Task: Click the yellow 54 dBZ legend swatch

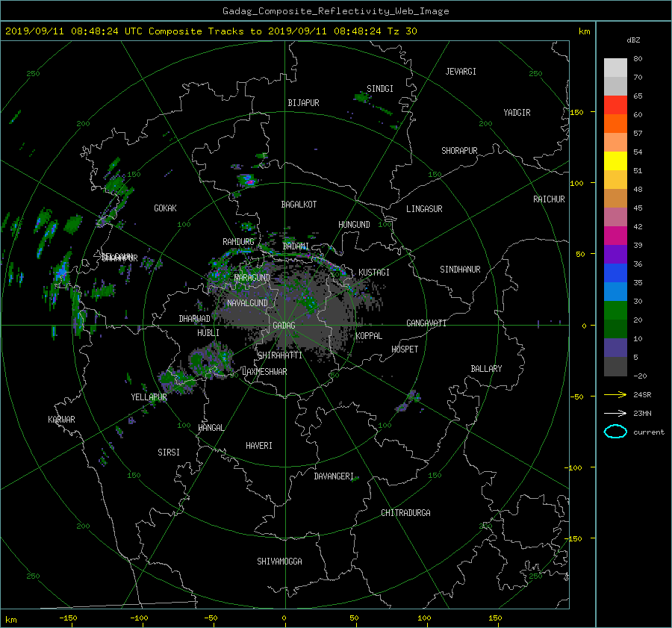Action: (615, 161)
